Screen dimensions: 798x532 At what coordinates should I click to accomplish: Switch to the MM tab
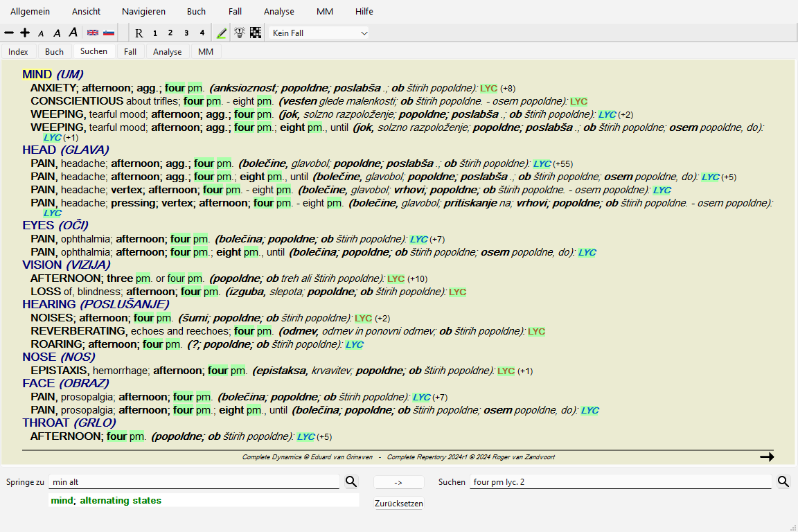click(x=206, y=52)
